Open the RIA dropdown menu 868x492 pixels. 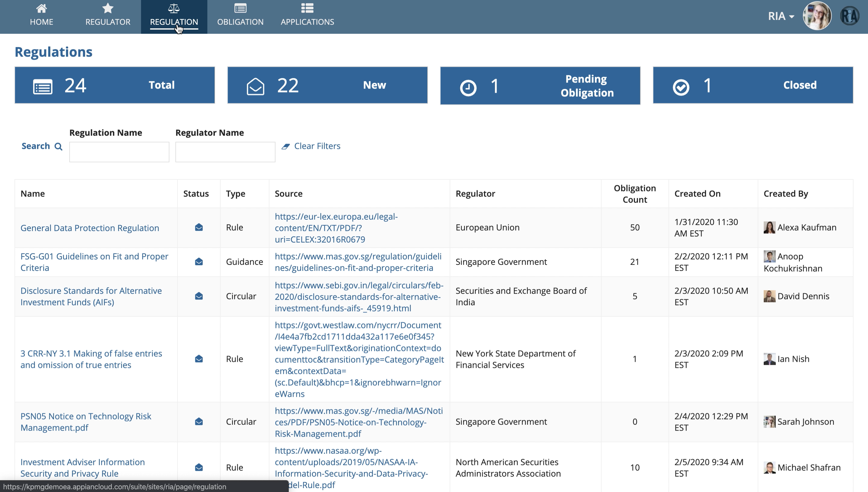pyautogui.click(x=781, y=16)
